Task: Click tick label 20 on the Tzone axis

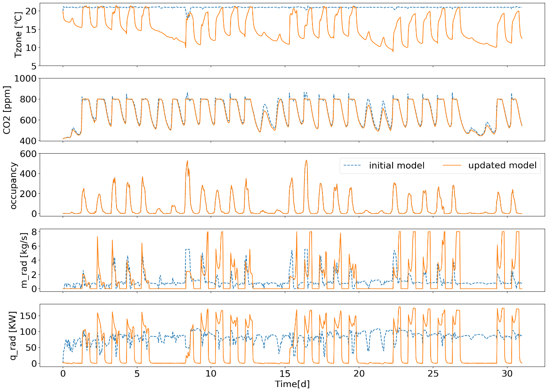Action: (31, 11)
